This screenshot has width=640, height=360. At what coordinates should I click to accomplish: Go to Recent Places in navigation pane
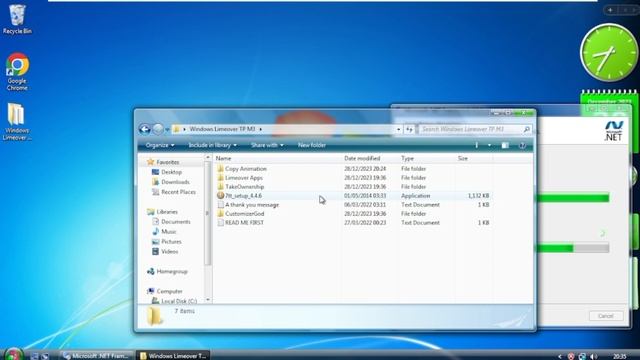(x=174, y=192)
